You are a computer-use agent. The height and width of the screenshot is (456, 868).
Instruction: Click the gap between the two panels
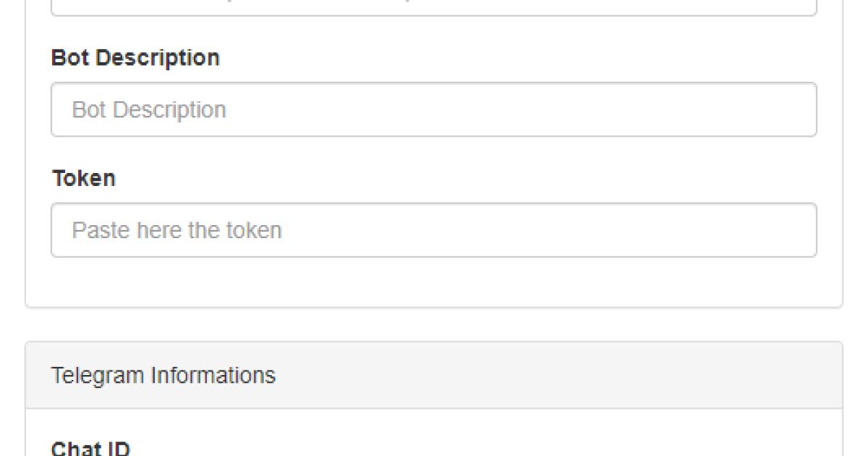tap(434, 324)
